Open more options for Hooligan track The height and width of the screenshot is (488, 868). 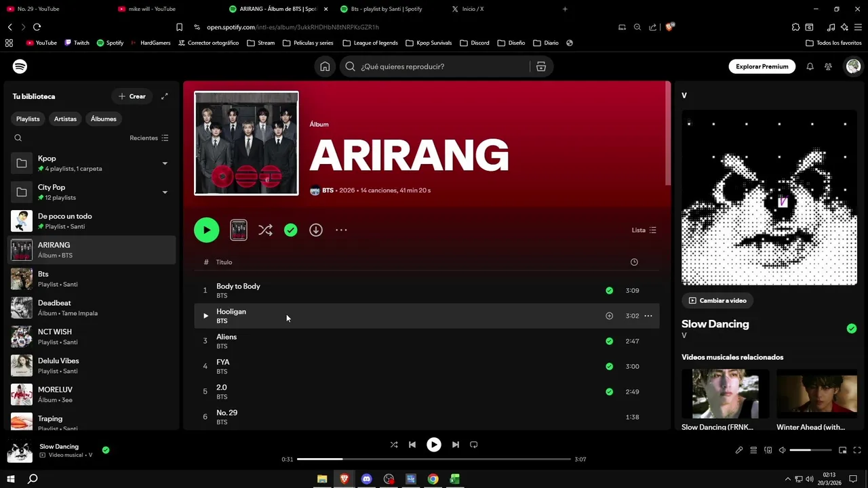pos(648,316)
